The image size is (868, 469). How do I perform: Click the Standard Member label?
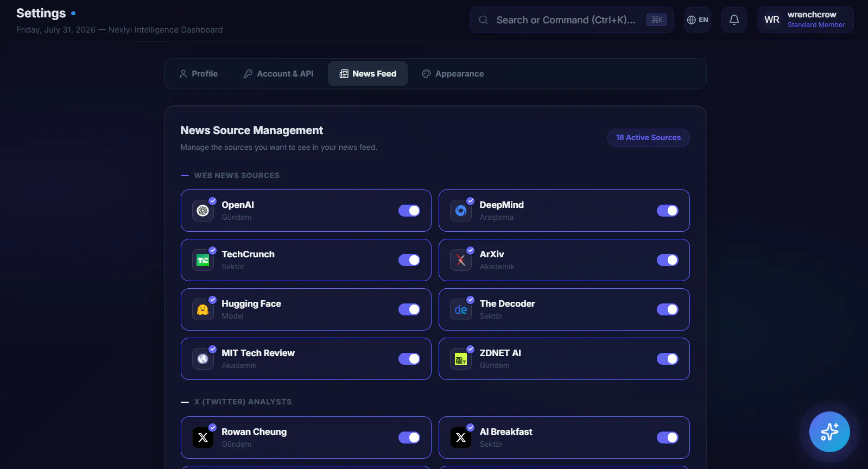point(816,25)
